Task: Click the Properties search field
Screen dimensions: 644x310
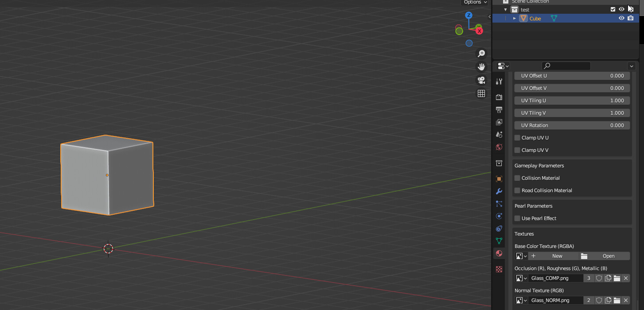Action: 566,66
